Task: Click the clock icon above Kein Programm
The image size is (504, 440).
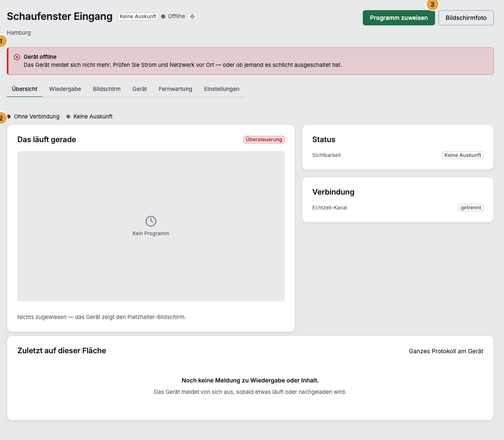Action: pyautogui.click(x=151, y=221)
